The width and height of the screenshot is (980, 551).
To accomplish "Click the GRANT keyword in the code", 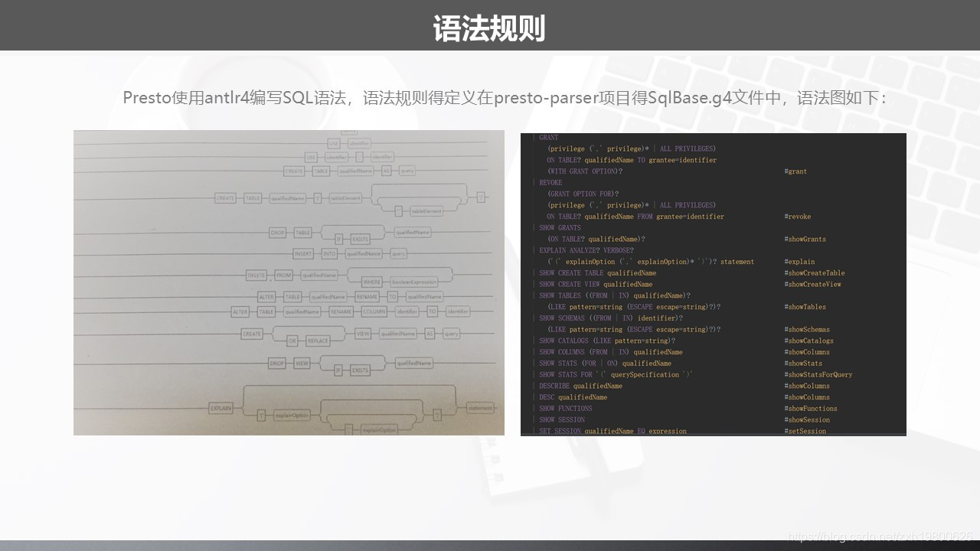I will click(548, 138).
